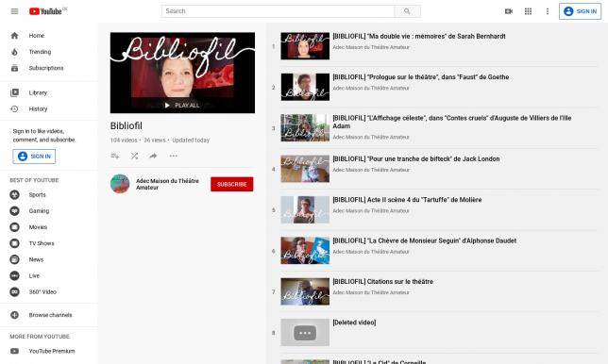Viewport: 608px width, 364px height.
Task: Open video "Ma double vie : mémoires" de Sarah Bernhardt
Action: coord(419,37)
